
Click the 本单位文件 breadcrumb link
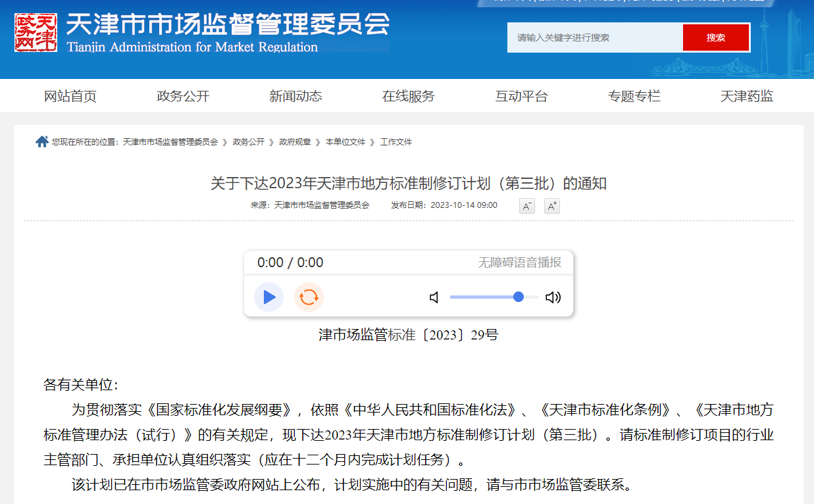pos(345,142)
